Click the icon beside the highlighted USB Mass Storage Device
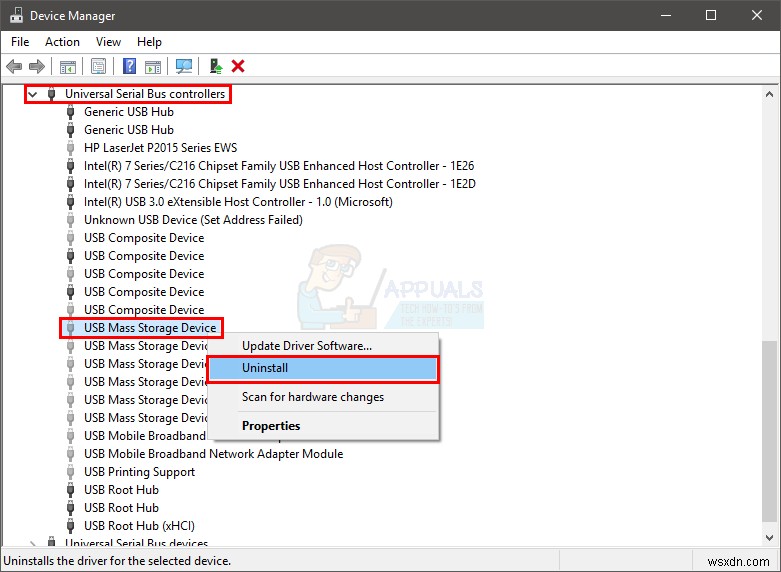This screenshot has height=572, width=781. pos(71,328)
